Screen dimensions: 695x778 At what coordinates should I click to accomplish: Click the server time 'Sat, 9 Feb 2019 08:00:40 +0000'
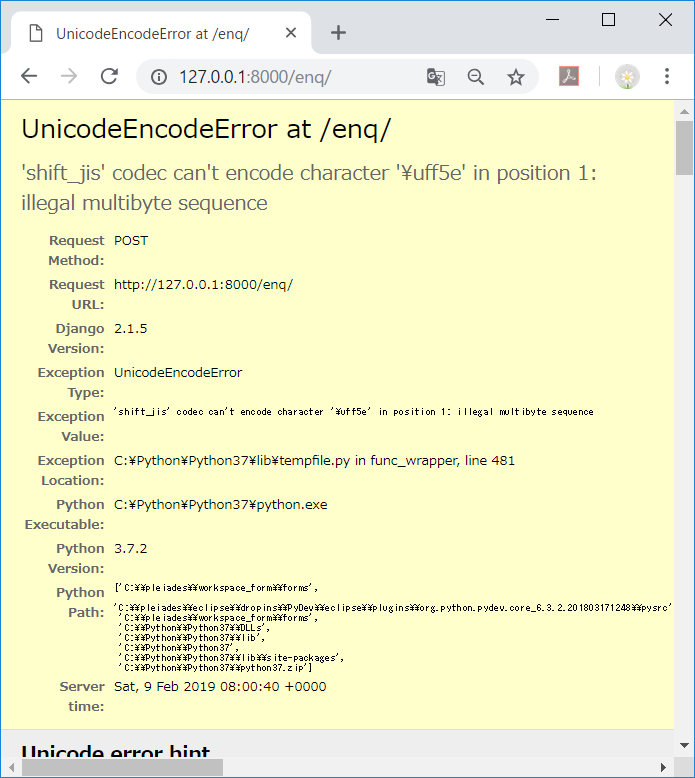[x=220, y=687]
